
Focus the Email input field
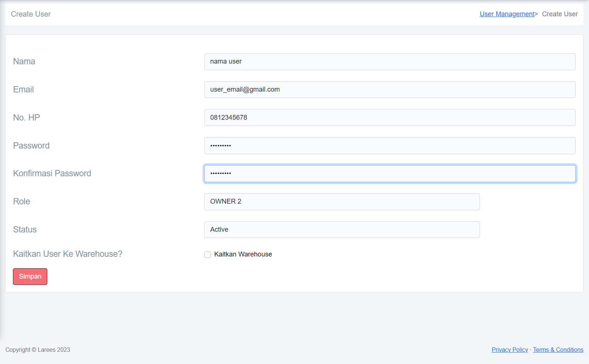pos(390,90)
